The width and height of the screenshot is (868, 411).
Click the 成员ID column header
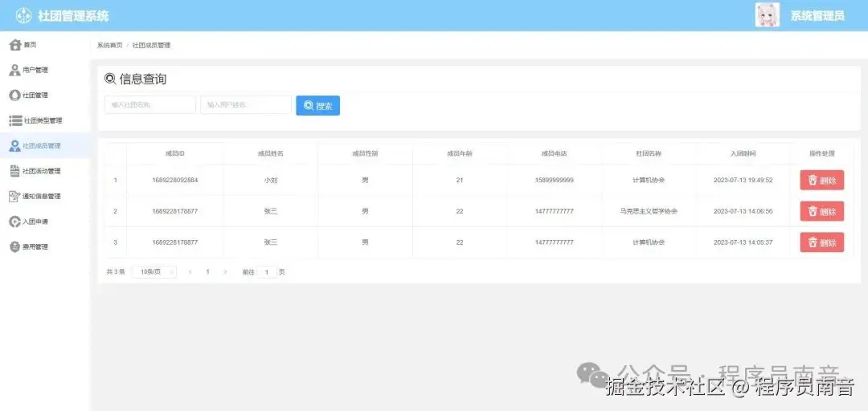point(175,153)
